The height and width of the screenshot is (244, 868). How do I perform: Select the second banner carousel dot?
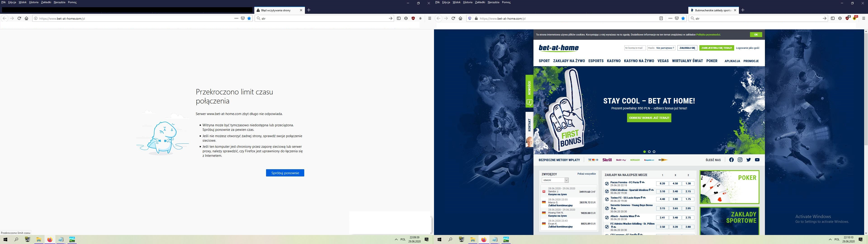pos(649,152)
